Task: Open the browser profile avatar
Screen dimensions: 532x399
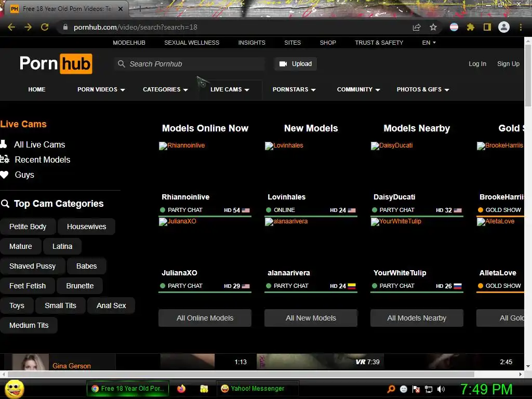Action: tap(504, 27)
